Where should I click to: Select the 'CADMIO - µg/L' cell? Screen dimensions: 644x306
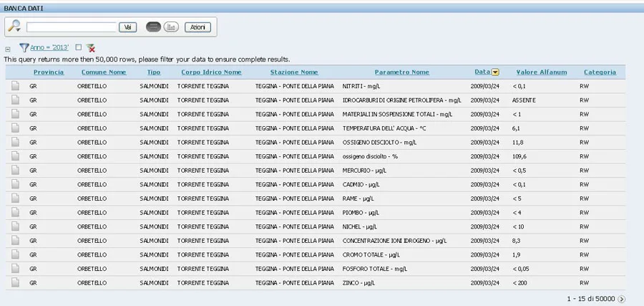coord(361,185)
